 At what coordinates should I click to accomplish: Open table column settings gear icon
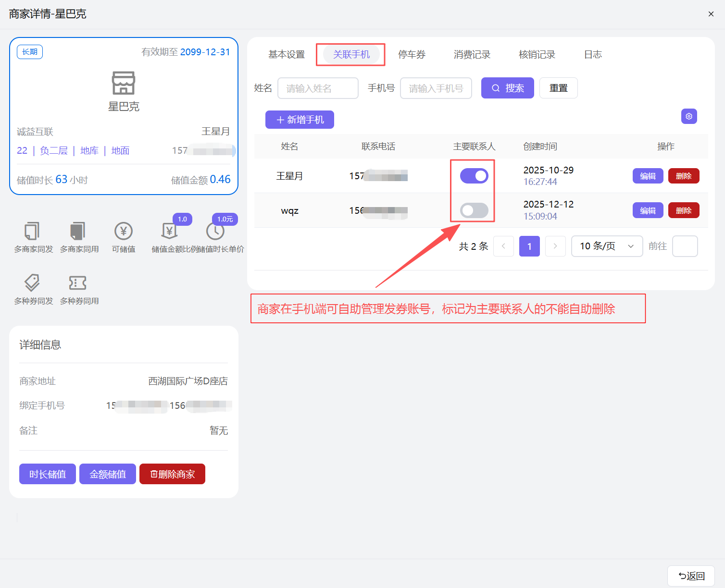point(689,116)
